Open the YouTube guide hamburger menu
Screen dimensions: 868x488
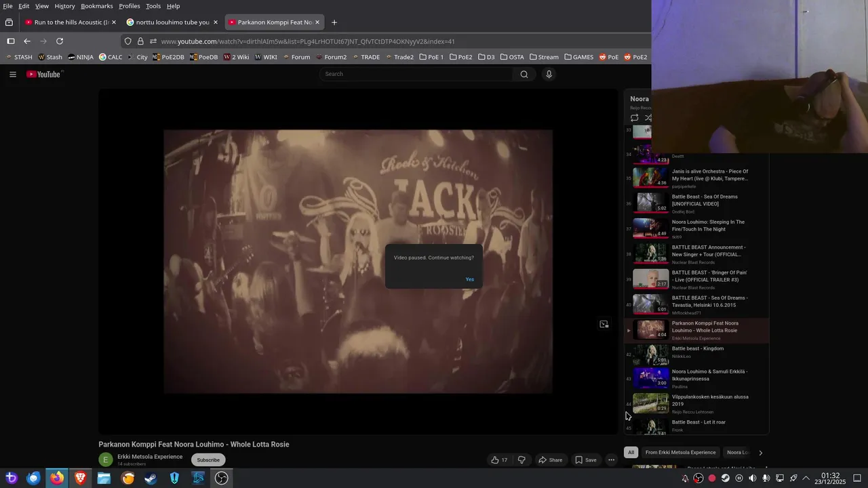(12, 75)
